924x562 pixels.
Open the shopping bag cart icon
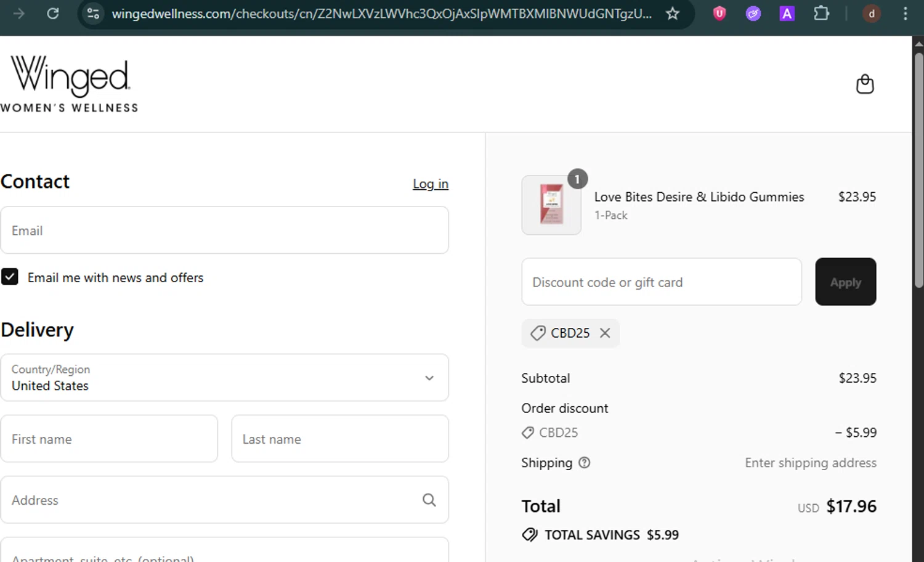pyautogui.click(x=865, y=84)
